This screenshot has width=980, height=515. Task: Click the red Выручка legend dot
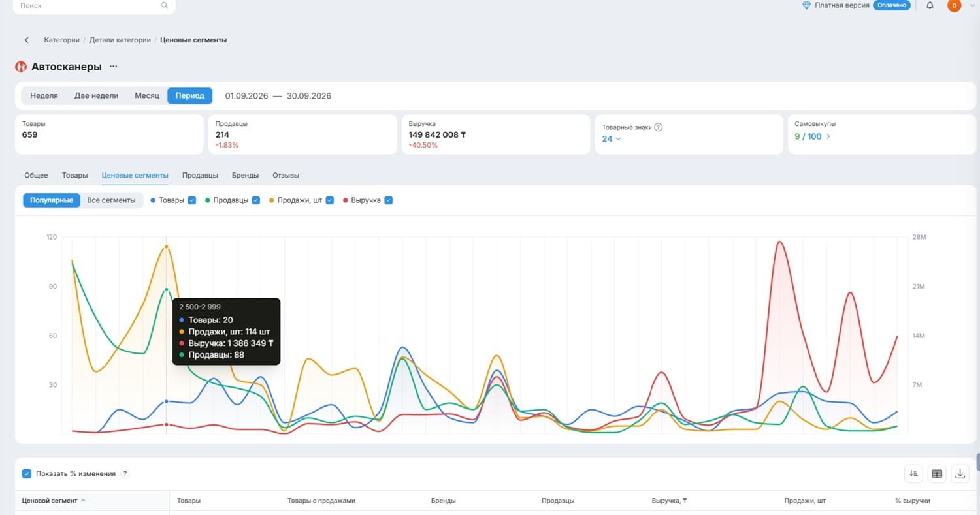tap(345, 200)
